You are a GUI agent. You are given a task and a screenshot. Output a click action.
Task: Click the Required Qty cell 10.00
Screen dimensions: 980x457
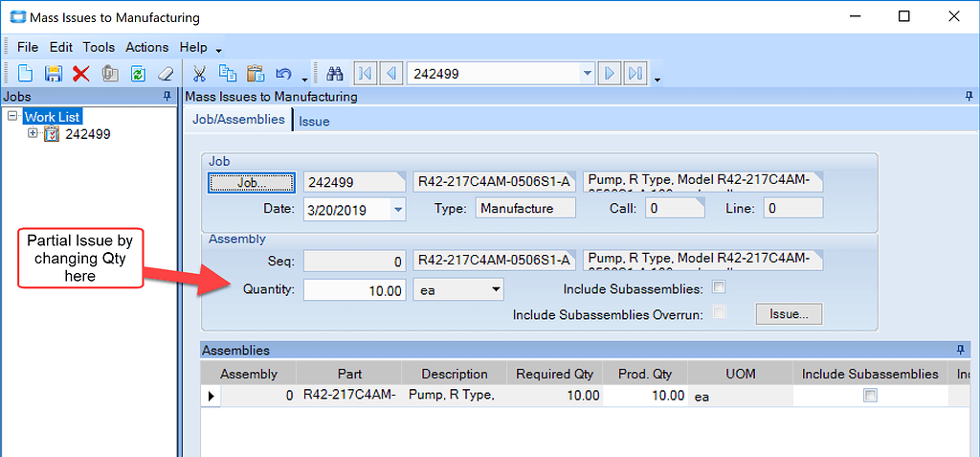(x=554, y=396)
